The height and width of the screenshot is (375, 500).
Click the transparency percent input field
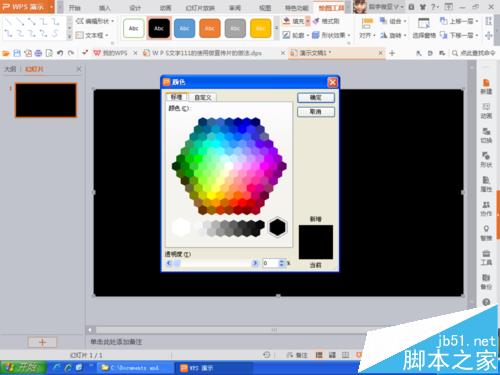[270, 263]
